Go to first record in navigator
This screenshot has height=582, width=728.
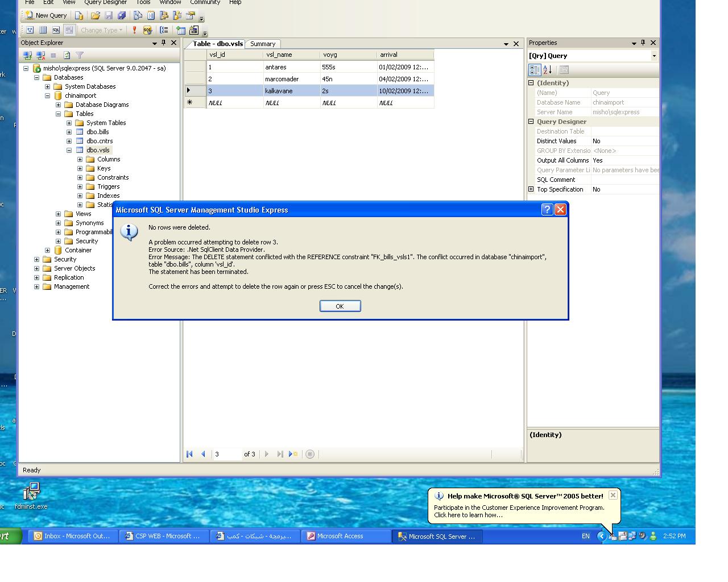(190, 454)
